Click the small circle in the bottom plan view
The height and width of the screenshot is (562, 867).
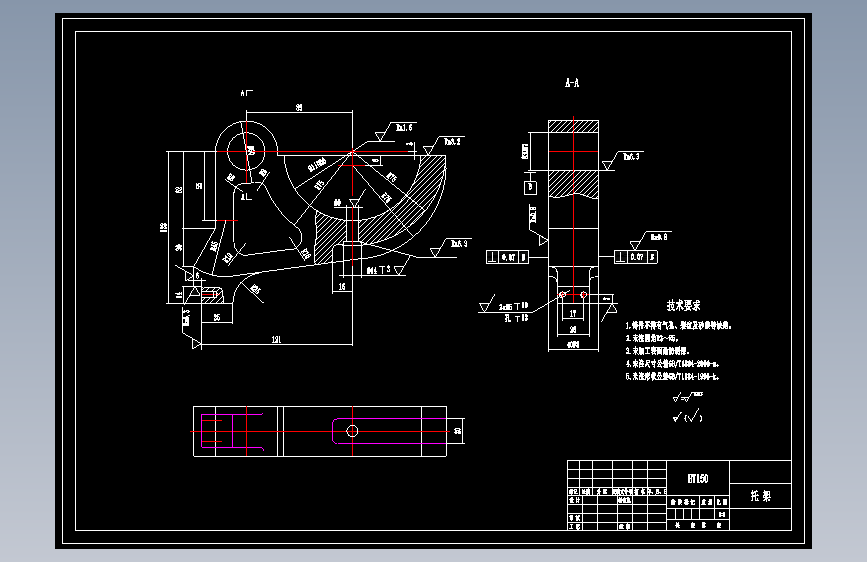tap(352, 431)
